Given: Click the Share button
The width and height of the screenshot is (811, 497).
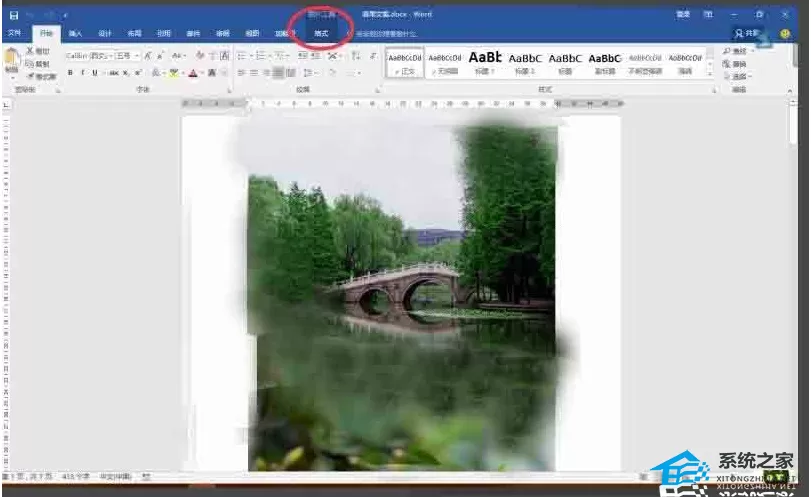Looking at the screenshot, I should coord(748,34).
